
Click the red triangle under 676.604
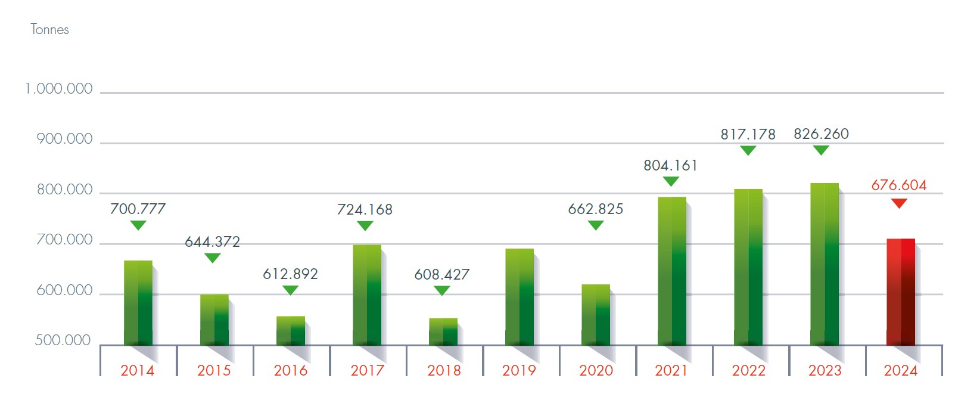tap(899, 203)
